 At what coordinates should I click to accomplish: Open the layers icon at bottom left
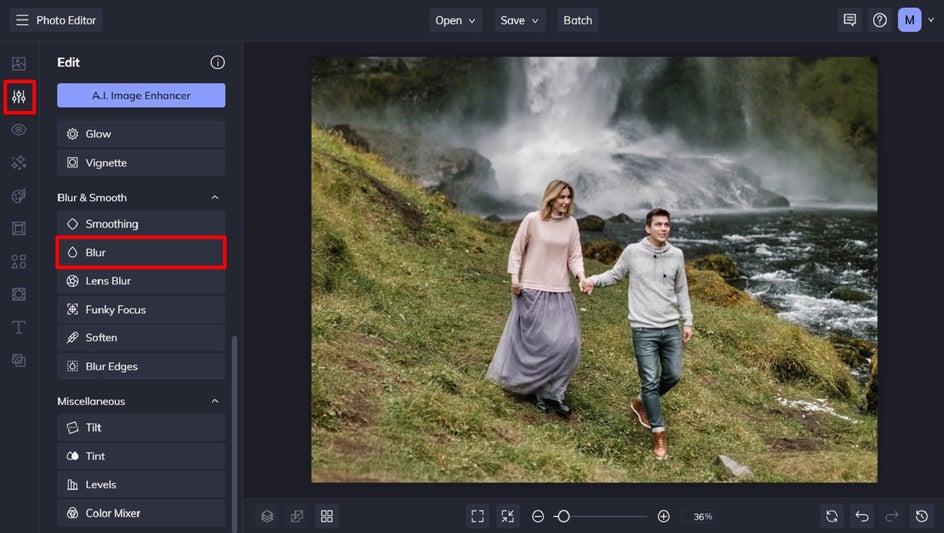267,516
